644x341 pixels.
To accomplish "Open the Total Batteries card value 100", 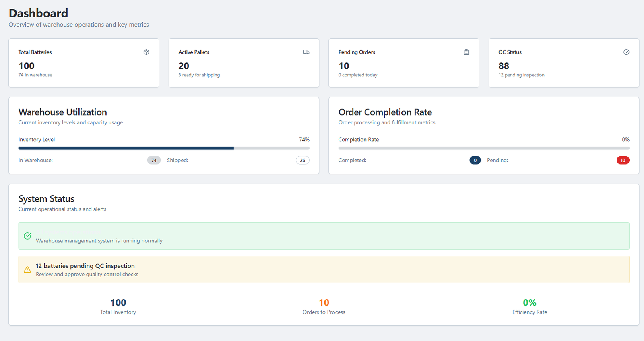I will point(27,66).
